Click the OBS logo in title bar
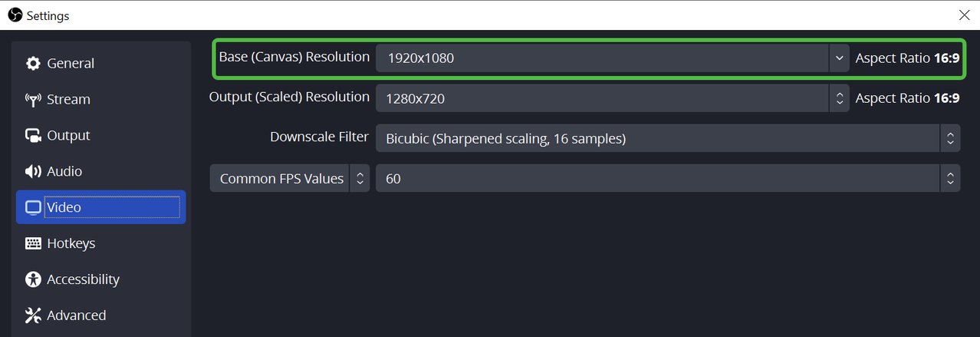 [15, 15]
